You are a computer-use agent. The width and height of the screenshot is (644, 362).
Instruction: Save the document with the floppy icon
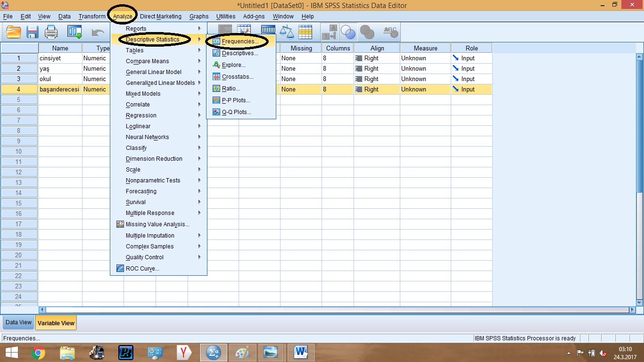(32, 32)
